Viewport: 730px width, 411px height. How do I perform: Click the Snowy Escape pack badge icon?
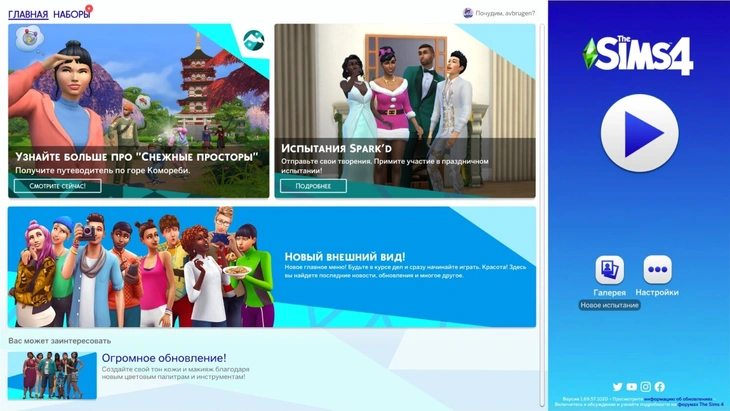coord(254,41)
